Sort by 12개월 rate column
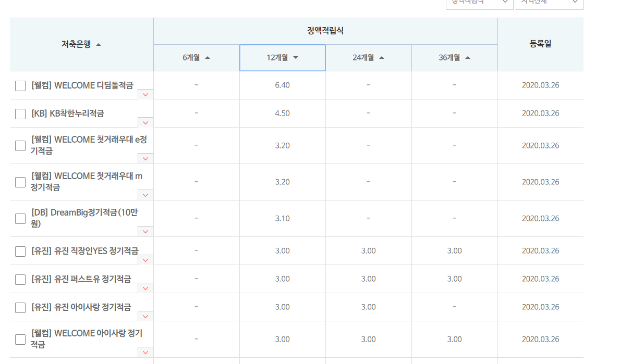Viewport: 620px width, 364px height. [x=282, y=58]
